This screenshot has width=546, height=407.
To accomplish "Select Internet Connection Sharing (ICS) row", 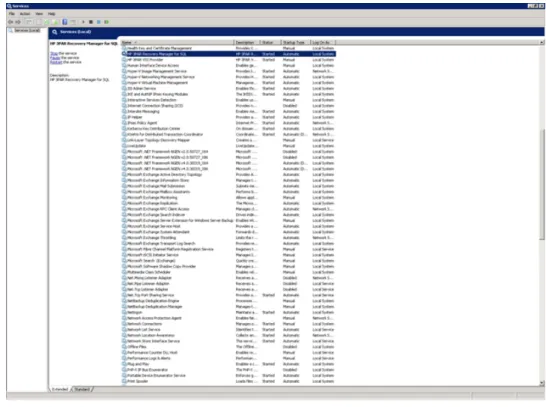I will click(228, 106).
